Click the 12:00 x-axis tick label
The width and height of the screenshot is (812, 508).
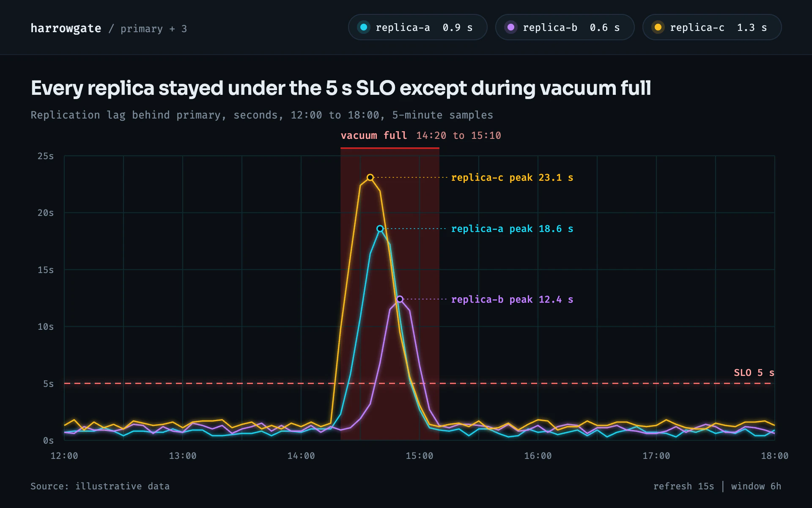[64, 456]
